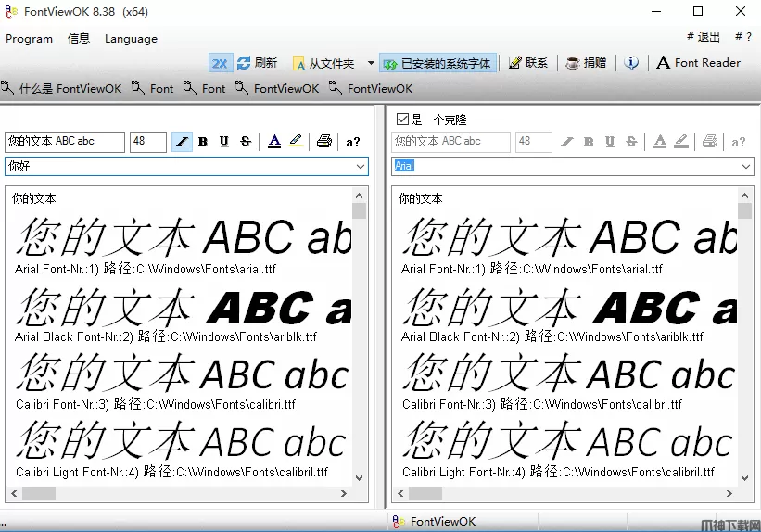Launch Font Reader from the toolbar
This screenshot has width=761, height=532.
[x=699, y=63]
